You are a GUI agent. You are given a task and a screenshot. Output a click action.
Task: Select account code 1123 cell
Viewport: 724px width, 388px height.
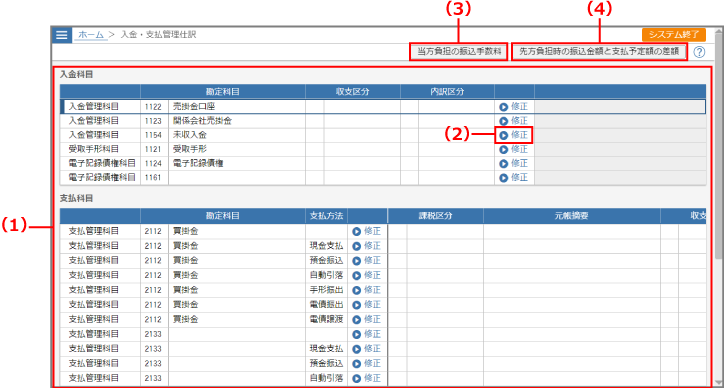coord(154,121)
